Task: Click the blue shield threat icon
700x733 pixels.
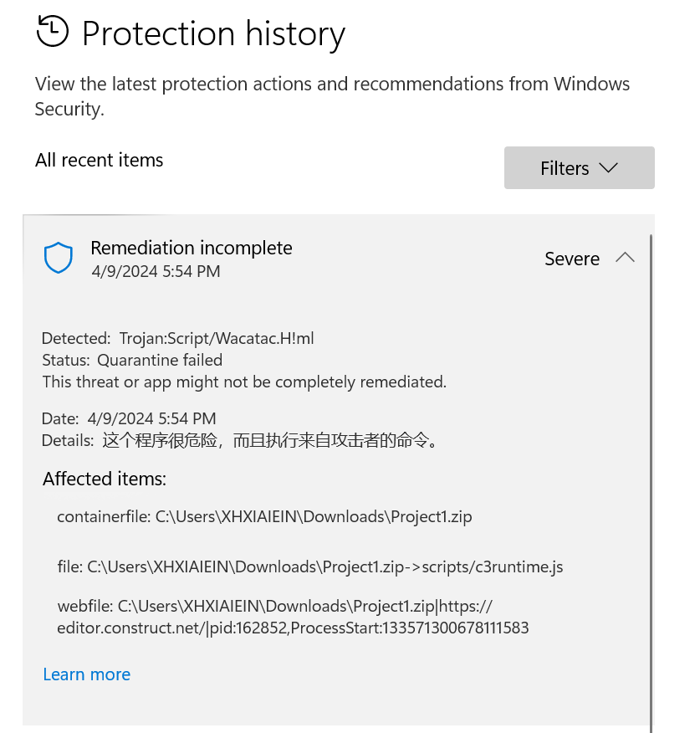Action: (x=59, y=258)
